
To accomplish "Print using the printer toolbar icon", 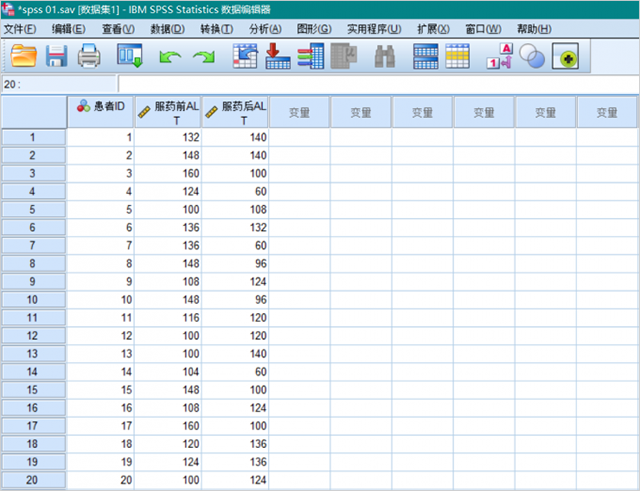I will tap(89, 56).
